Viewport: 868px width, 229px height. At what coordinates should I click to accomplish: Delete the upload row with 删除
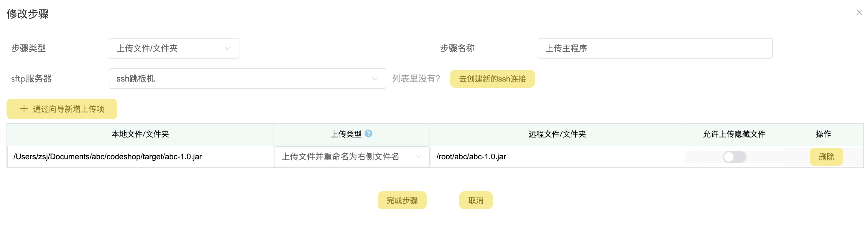(x=826, y=157)
